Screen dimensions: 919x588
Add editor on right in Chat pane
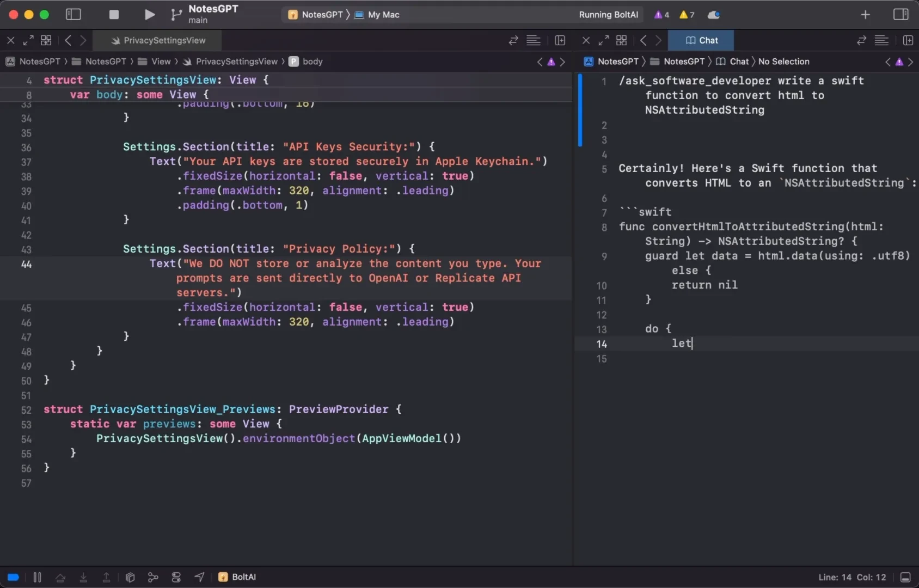tap(908, 40)
